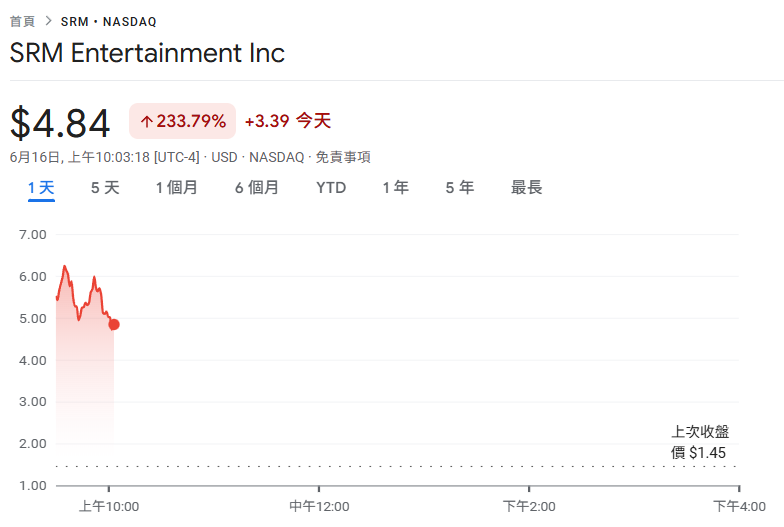The width and height of the screenshot is (784, 527).
Task: Switch chart to YTD
Action: coord(331,188)
